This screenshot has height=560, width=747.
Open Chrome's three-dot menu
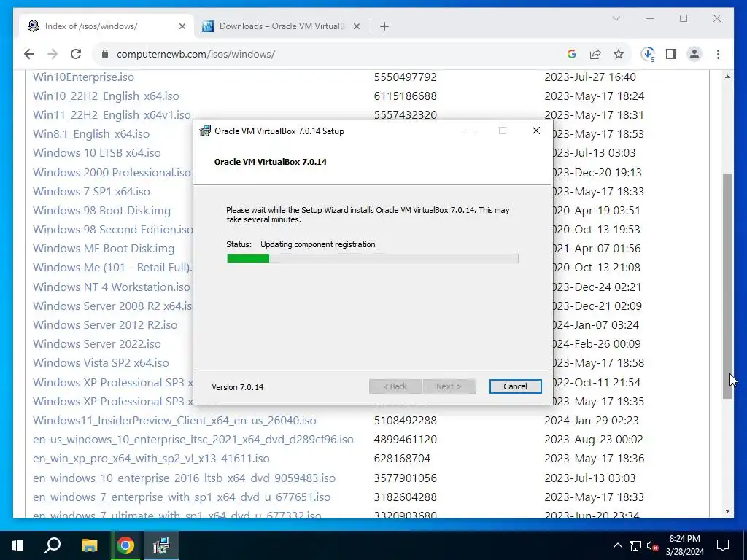coord(718,54)
